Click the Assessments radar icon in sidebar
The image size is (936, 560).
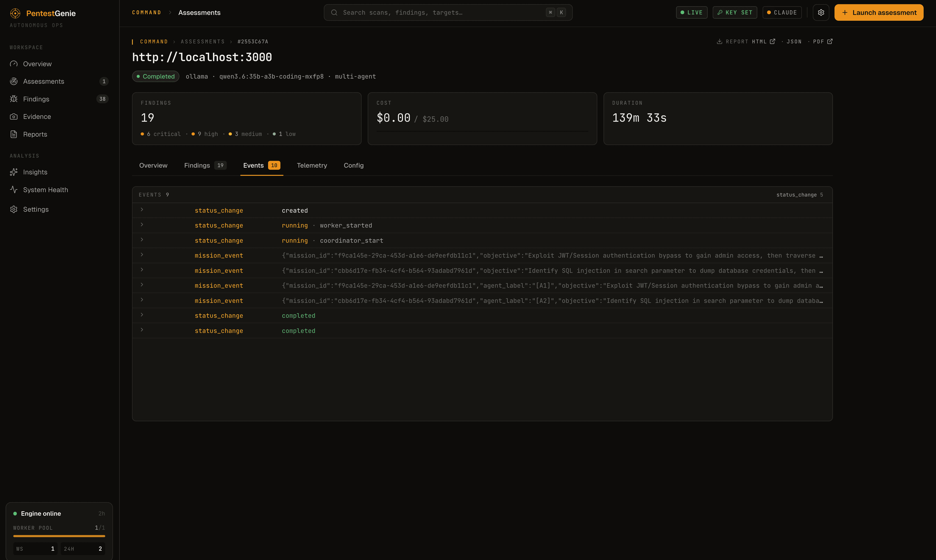pyautogui.click(x=14, y=82)
